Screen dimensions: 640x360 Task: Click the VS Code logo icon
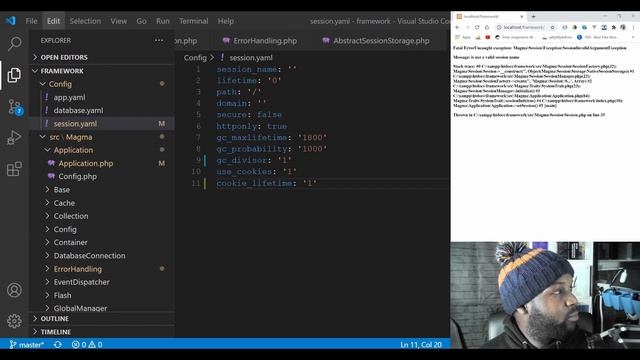click(x=11, y=20)
